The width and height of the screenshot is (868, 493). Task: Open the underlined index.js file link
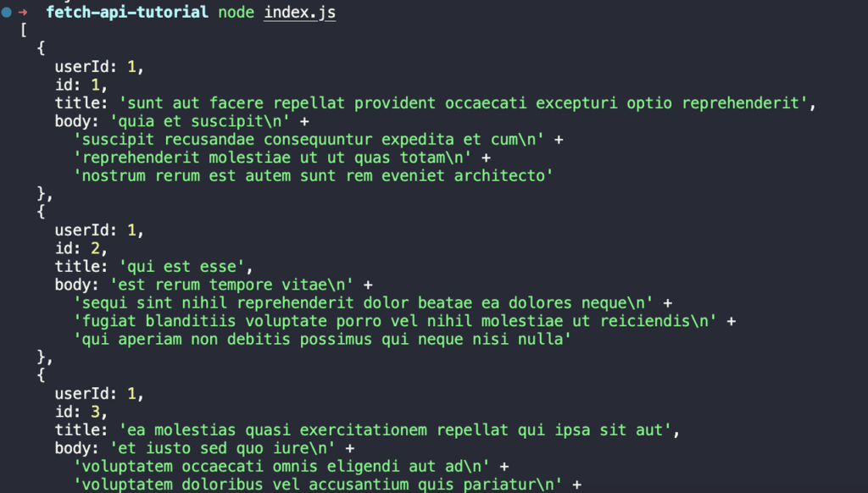(299, 12)
